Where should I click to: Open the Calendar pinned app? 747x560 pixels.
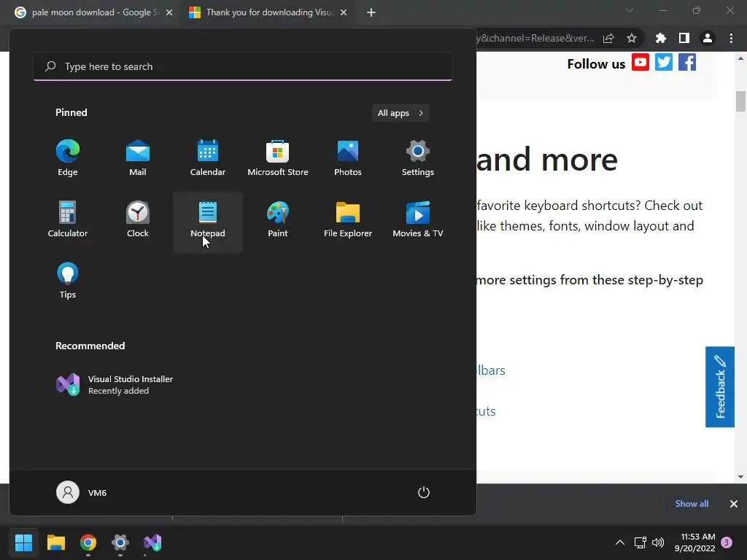[x=208, y=158]
